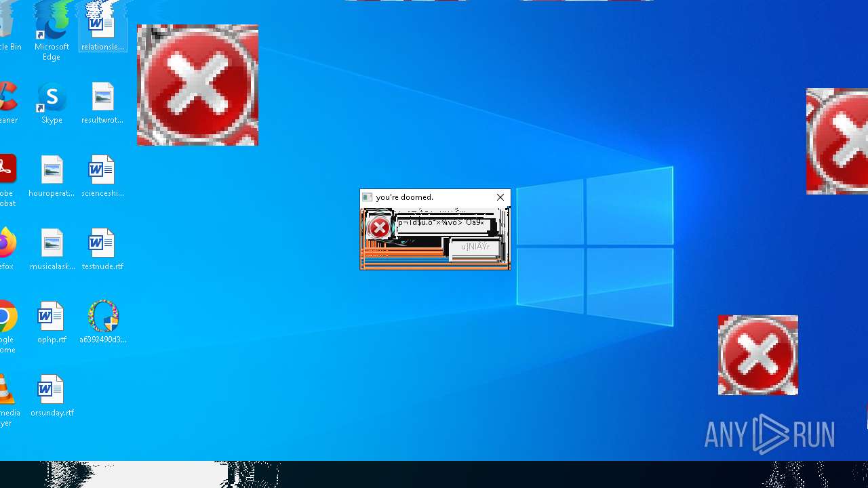Launch Firefox from the desktop
The image size is (868, 488).
[x=7, y=249]
